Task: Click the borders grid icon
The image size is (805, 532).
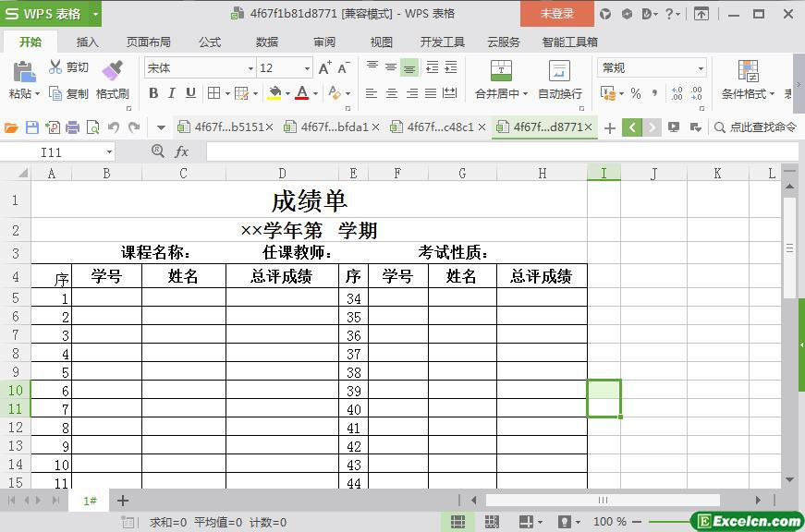Action: 214,93
